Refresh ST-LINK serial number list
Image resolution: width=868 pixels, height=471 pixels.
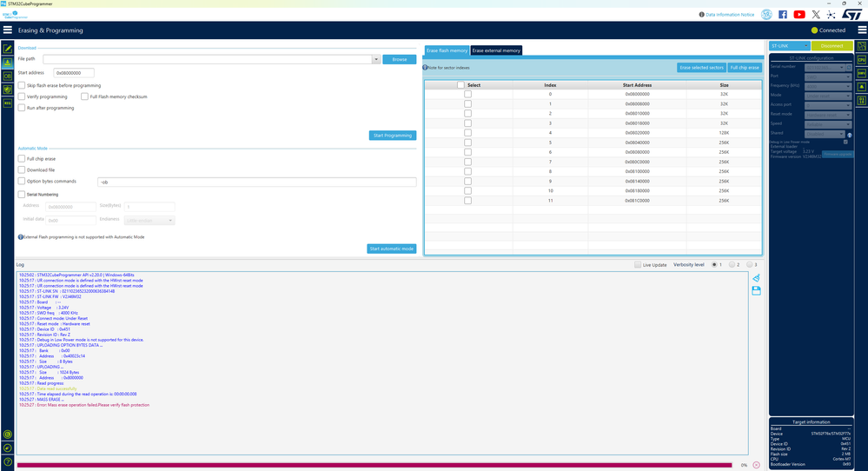click(x=849, y=67)
